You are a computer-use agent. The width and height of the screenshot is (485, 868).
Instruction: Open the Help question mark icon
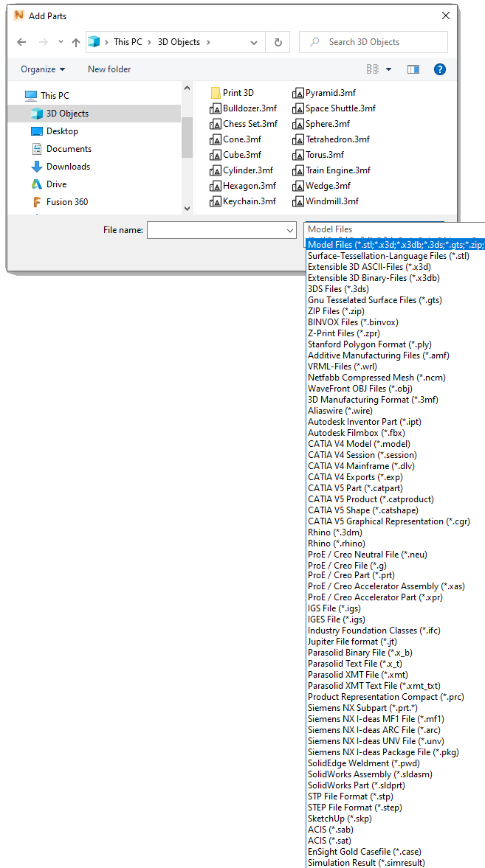point(440,69)
